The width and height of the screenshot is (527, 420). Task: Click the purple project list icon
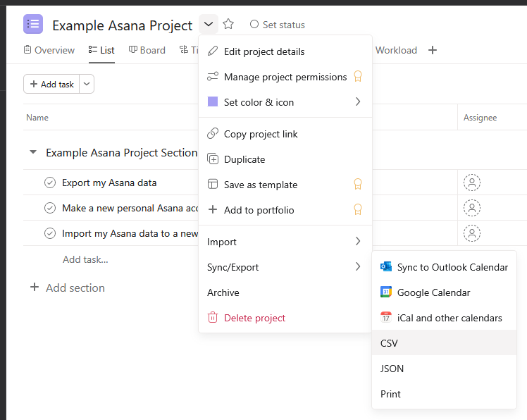(33, 24)
